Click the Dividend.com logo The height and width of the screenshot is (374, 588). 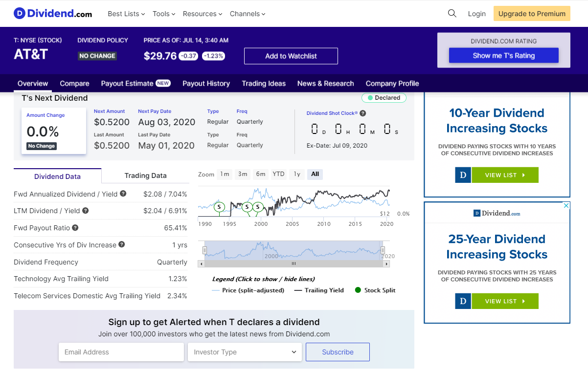click(x=53, y=13)
